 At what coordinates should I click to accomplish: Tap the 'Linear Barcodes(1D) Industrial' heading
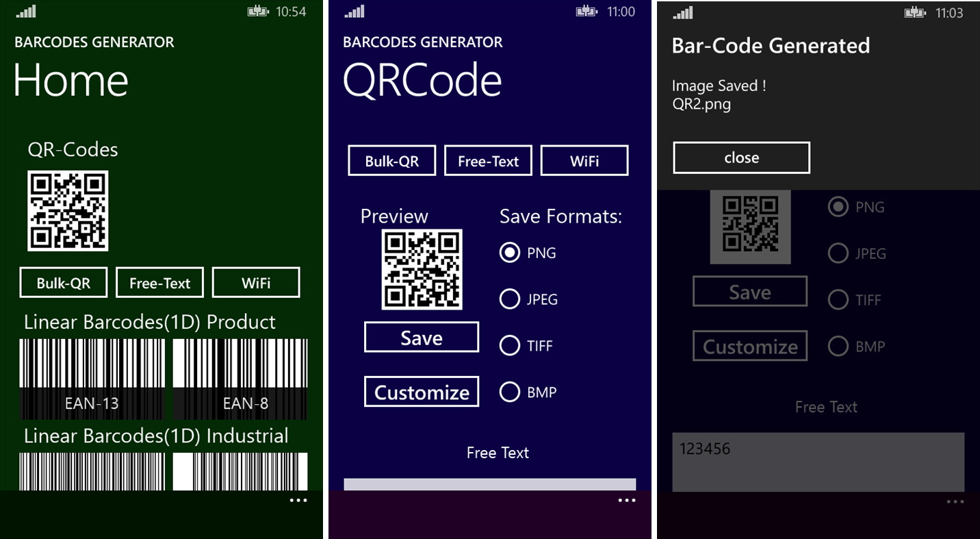tap(156, 436)
